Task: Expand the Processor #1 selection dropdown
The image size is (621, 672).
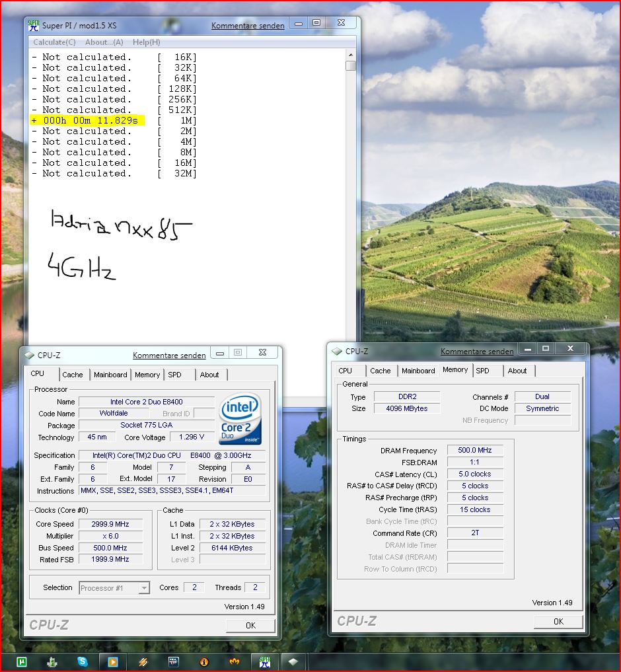Action: (145, 588)
